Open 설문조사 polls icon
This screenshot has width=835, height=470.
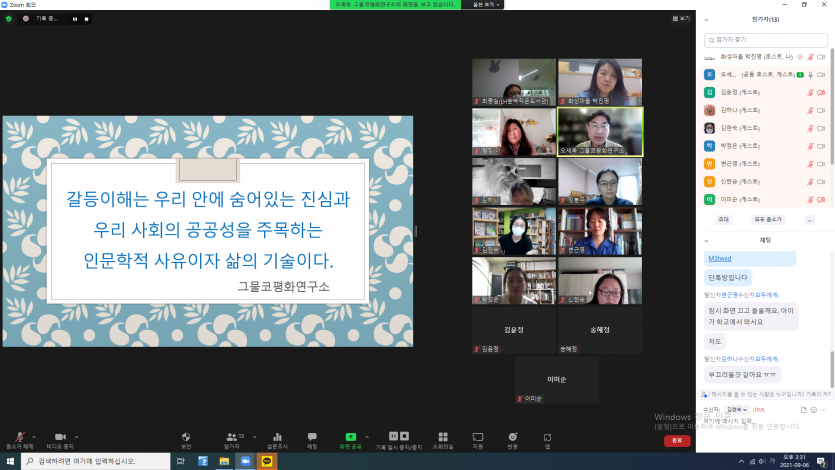click(x=277, y=436)
